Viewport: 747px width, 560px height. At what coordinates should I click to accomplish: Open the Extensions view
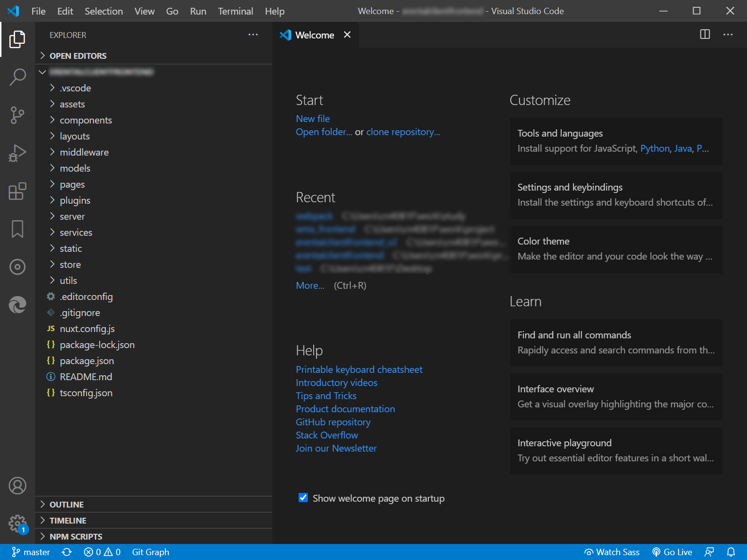pos(18,191)
